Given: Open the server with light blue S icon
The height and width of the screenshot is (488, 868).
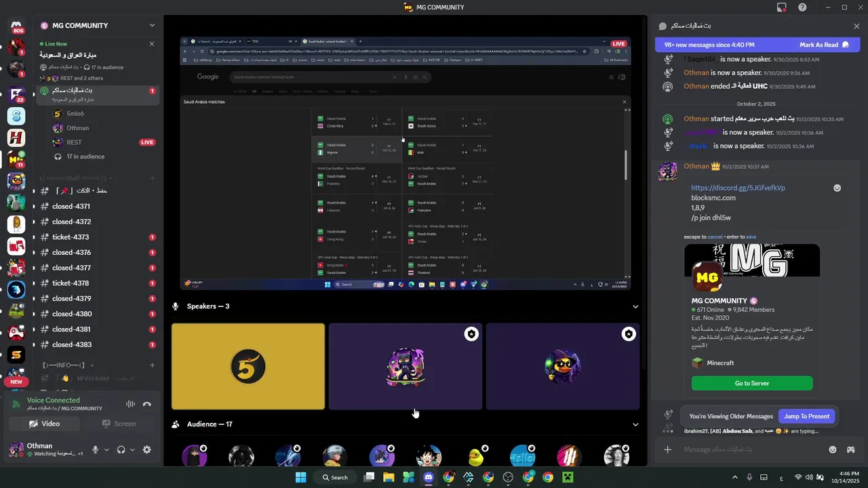Looking at the screenshot, I should pos(16,116).
